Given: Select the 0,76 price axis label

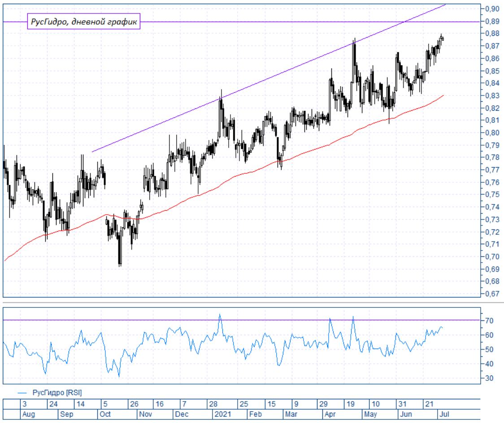Looking at the screenshot, I should pyautogui.click(x=492, y=182).
